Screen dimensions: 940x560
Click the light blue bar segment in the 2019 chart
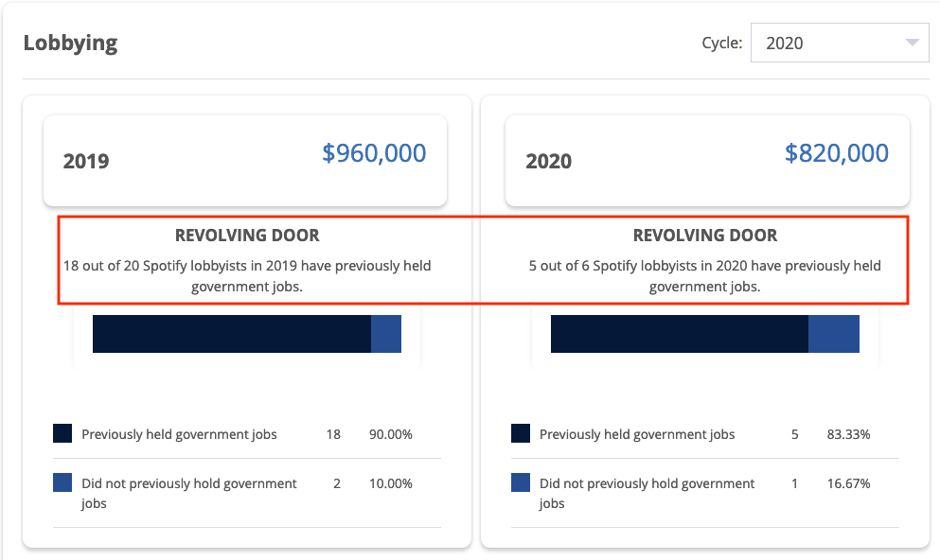[386, 334]
